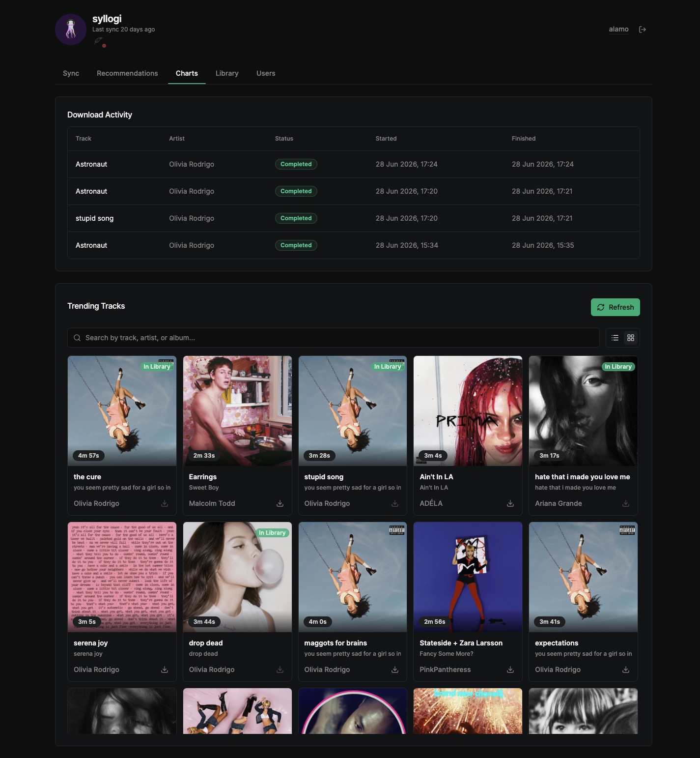Go to the Library tab
Viewport: 700px width, 758px height.
pos(227,73)
